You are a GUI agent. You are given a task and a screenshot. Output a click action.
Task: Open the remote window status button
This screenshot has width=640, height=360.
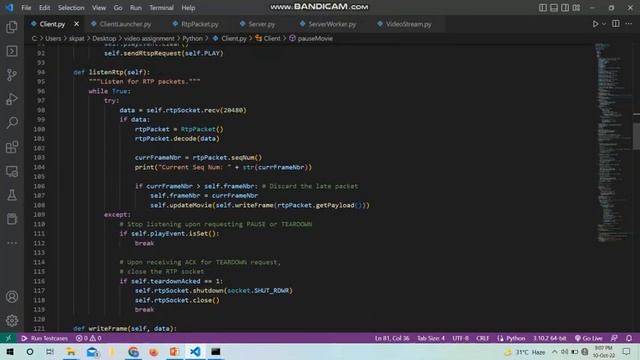coord(8,338)
